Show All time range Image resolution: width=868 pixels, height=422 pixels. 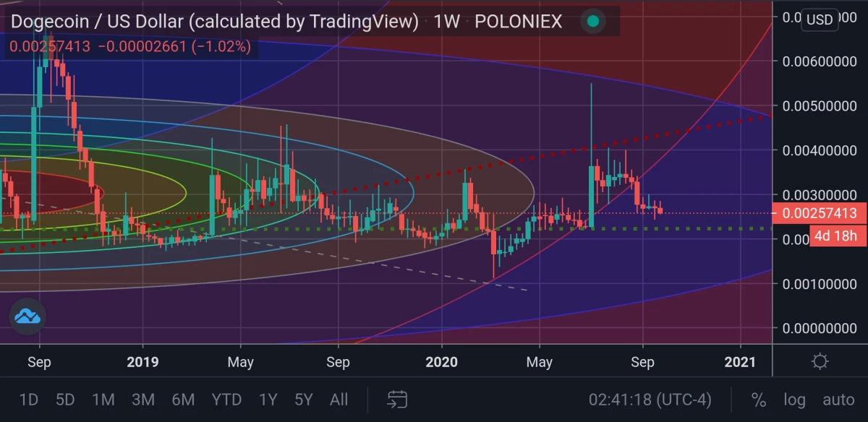[x=339, y=399]
